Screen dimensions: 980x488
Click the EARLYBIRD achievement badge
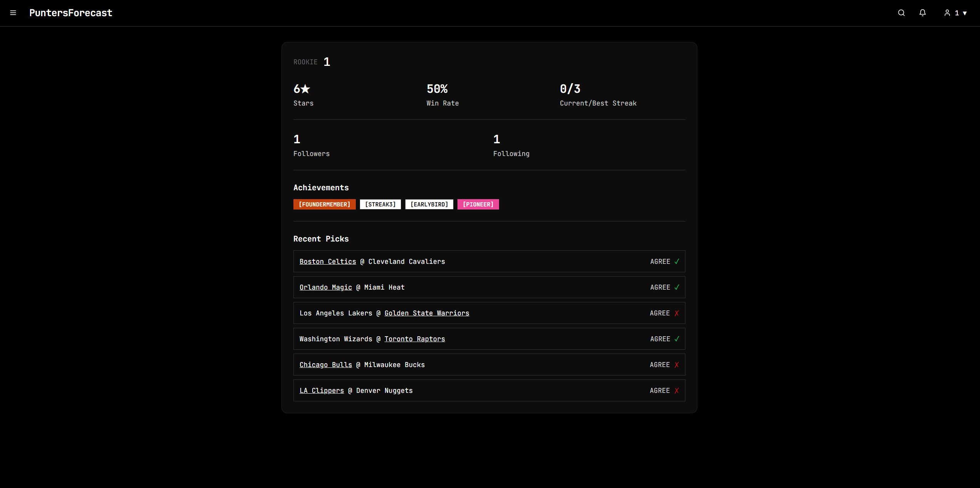pyautogui.click(x=429, y=205)
